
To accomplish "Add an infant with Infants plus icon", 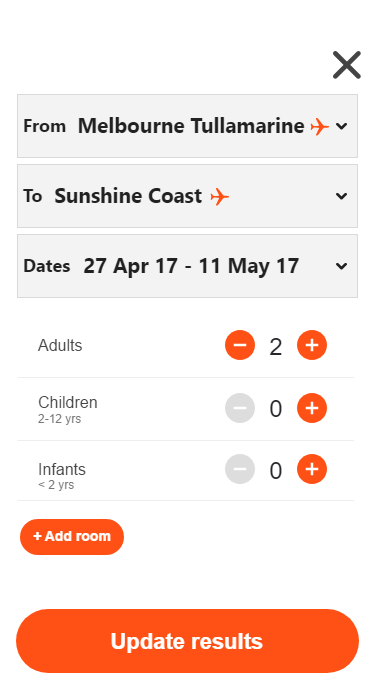I will [x=312, y=469].
